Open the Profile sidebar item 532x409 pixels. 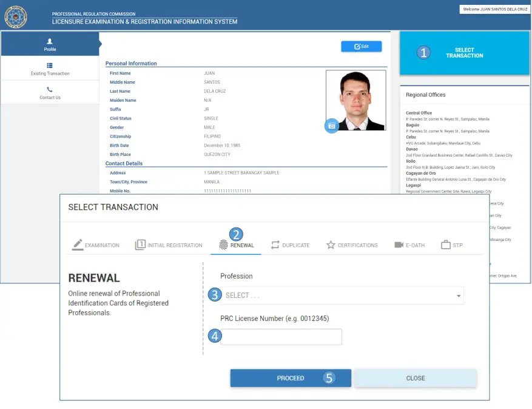tap(50, 44)
